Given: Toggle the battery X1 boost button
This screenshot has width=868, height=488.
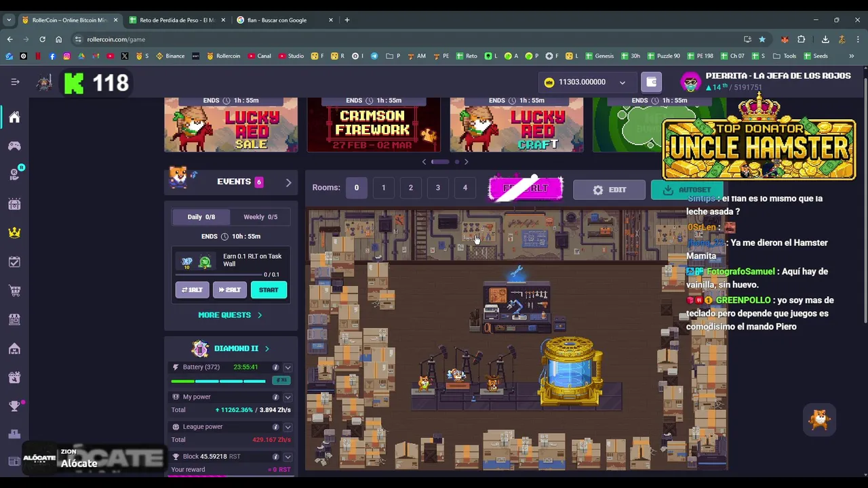Looking at the screenshot, I should (283, 380).
